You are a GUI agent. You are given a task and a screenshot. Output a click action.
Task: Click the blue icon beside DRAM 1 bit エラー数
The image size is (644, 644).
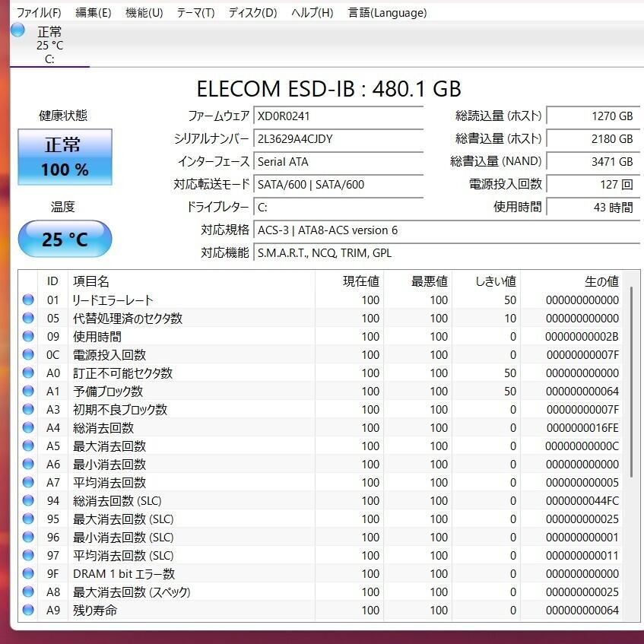(28, 574)
